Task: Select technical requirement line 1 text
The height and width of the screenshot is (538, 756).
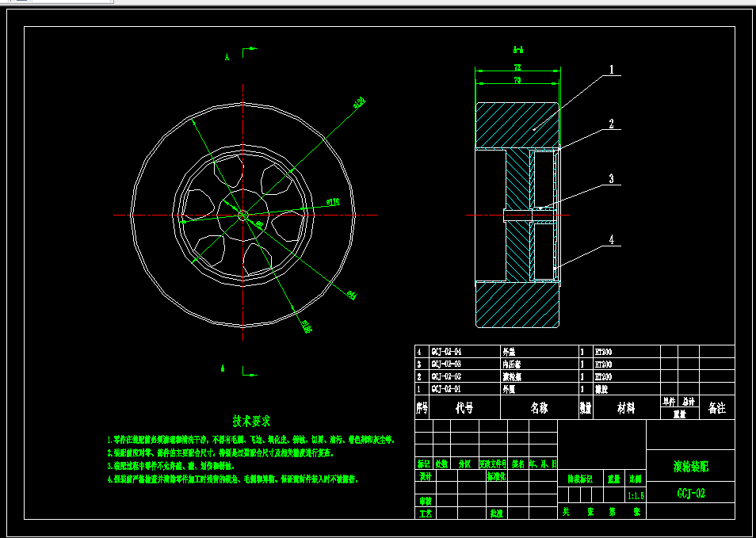Action: (250, 440)
